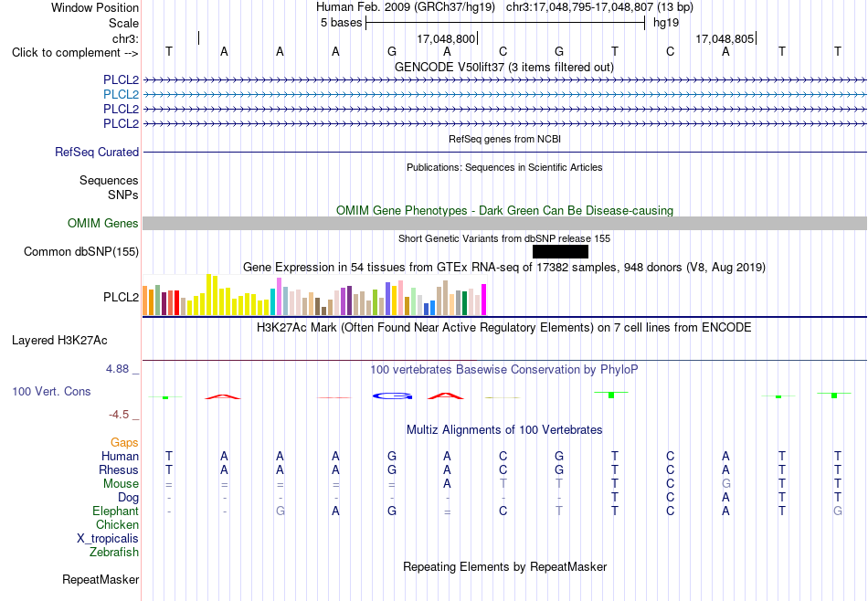This screenshot has height=601, width=868.
Task: Open Common dbSNP(155) track label
Action: tap(81, 252)
